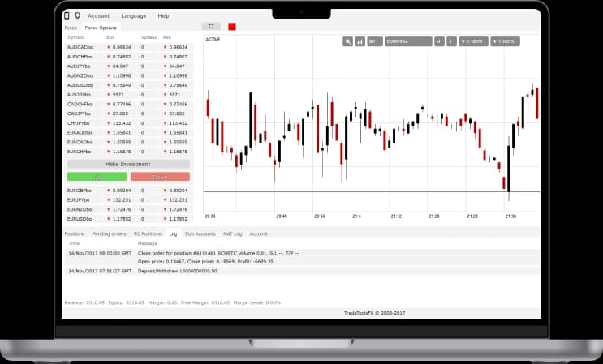Screen dimensions: 603x364
Task: Click the bar chart type icon
Action: pos(360,41)
